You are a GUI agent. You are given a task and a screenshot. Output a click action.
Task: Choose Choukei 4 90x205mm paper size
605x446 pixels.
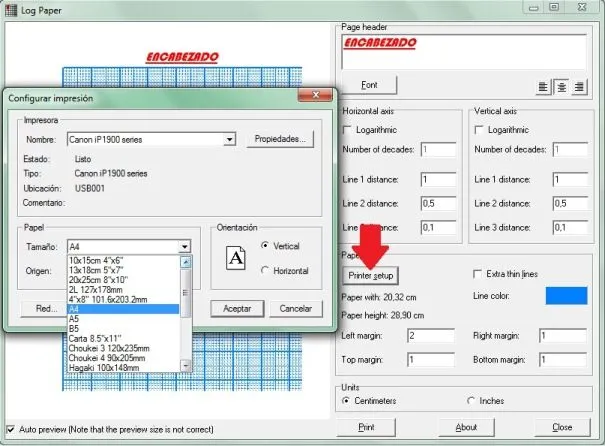tap(123, 358)
